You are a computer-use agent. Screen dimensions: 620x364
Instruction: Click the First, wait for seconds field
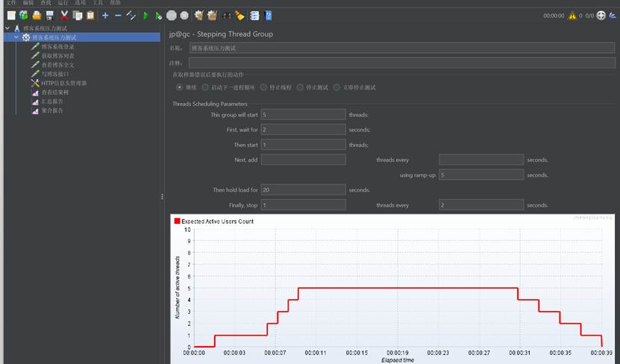pyautogui.click(x=303, y=130)
